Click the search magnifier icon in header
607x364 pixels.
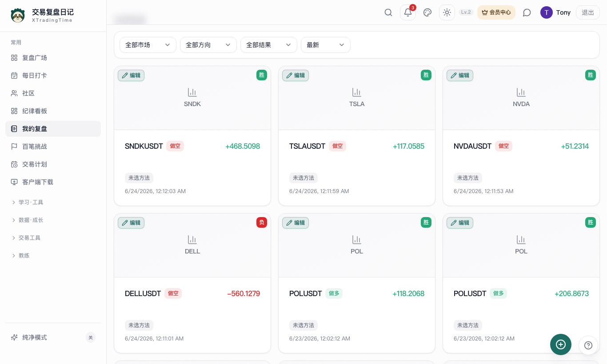pyautogui.click(x=388, y=12)
